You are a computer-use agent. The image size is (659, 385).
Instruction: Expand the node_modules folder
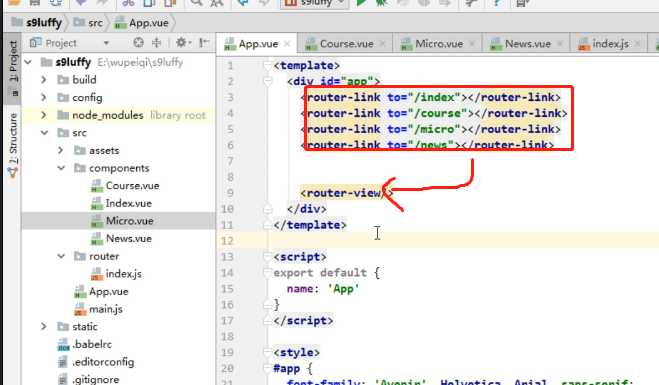tap(44, 115)
